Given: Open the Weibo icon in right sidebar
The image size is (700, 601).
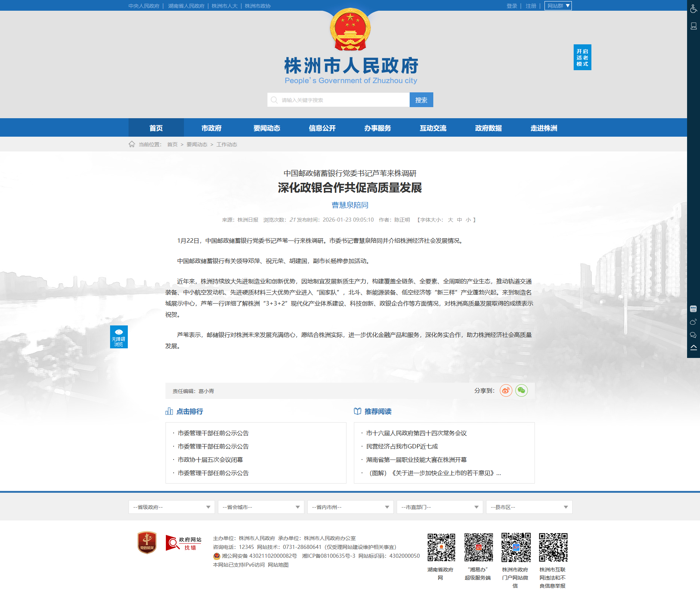Looking at the screenshot, I should coord(693,322).
